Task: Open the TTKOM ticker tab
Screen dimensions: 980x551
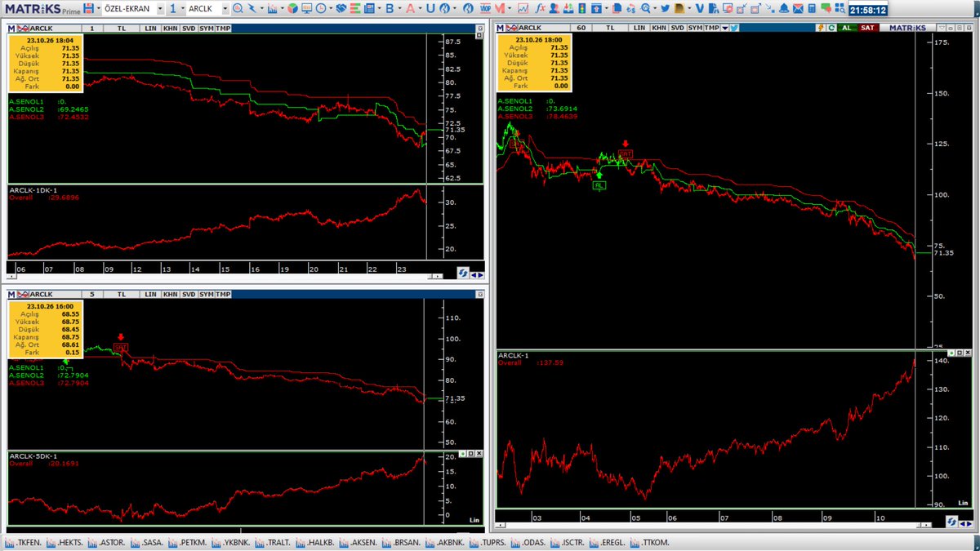Action: pos(651,543)
